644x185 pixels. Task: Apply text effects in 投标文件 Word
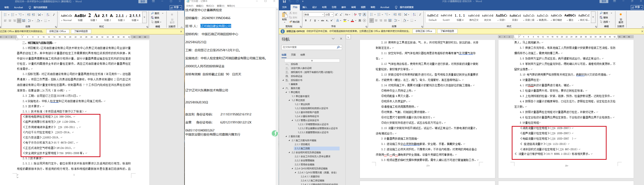tap(338, 20)
